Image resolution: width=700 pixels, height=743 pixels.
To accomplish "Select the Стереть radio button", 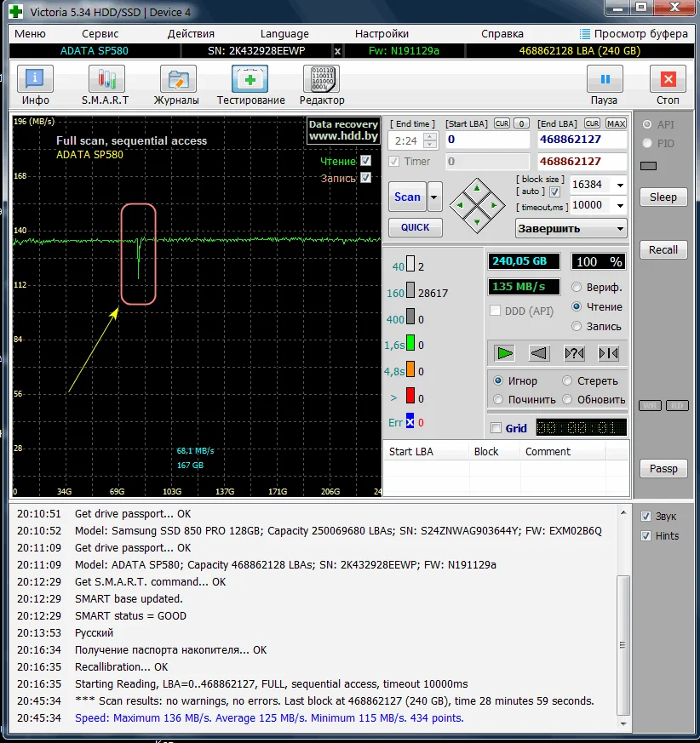I will [x=568, y=381].
